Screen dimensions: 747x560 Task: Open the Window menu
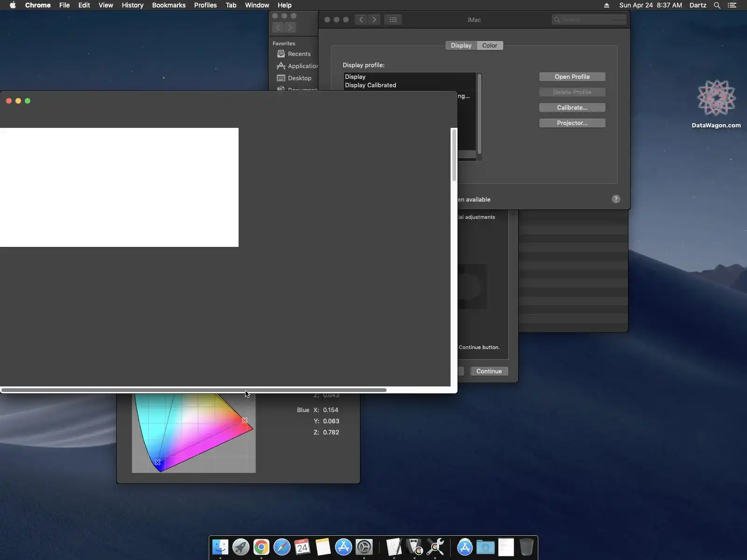tap(257, 5)
